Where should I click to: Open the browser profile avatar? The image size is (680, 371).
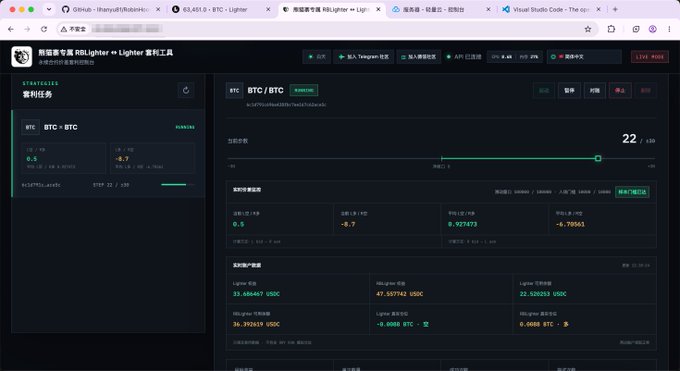[x=652, y=29]
